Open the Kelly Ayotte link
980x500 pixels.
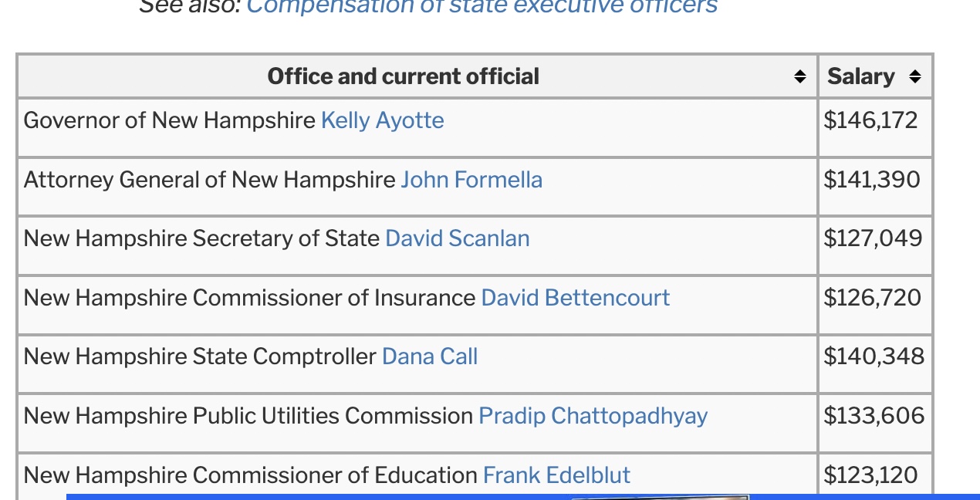coord(382,120)
